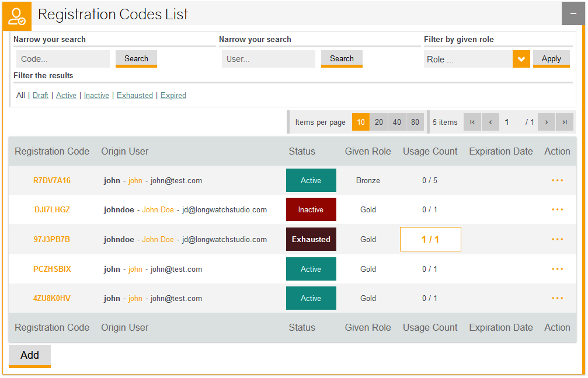Image resolution: width=588 pixels, height=378 pixels.
Task: Focus the User search input field
Action: pos(269,59)
